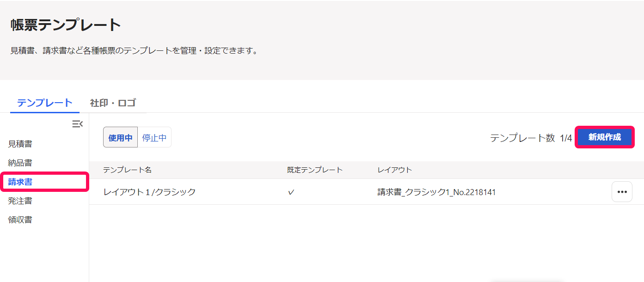Select 発注書 in the sidebar
Image resolution: width=644 pixels, height=282 pixels.
coord(20,201)
